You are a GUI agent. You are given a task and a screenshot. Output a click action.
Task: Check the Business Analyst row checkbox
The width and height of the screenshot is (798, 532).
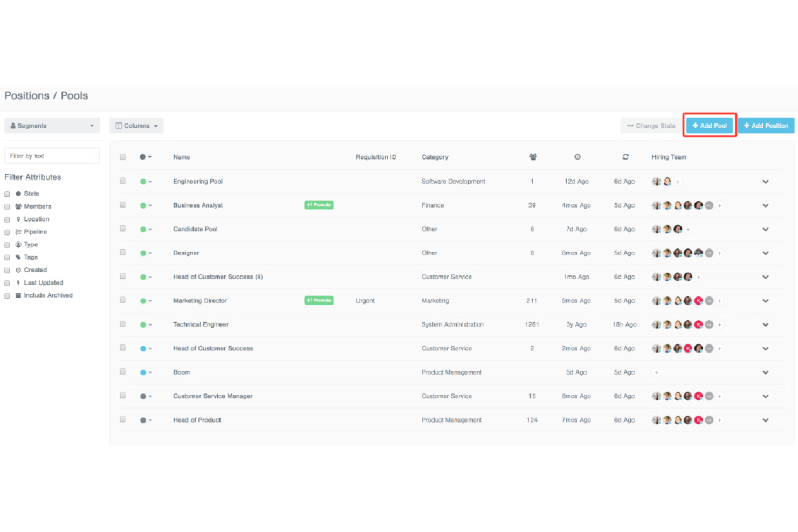click(122, 205)
